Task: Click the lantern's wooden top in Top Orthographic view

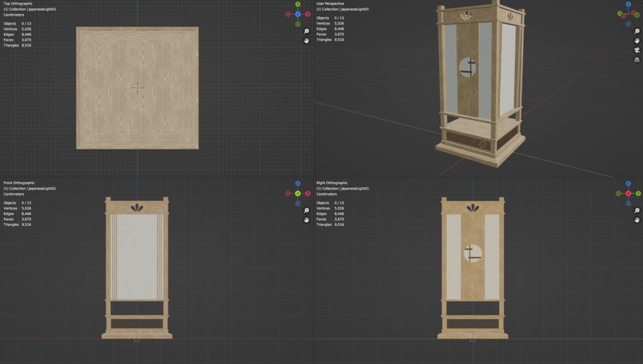Action: click(138, 88)
